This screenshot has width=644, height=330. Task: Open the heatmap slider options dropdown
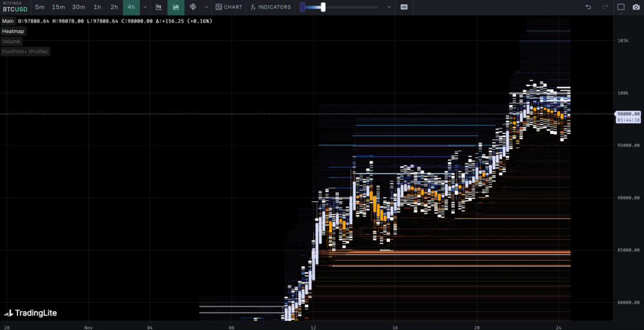point(389,7)
